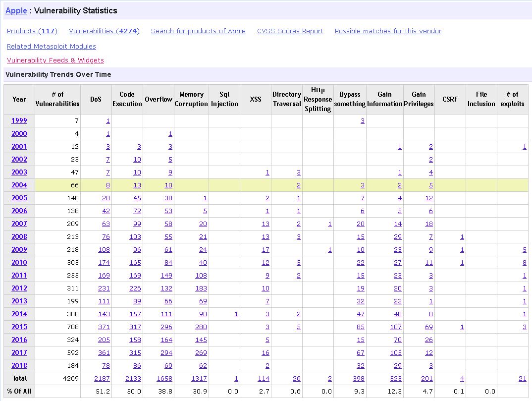The width and height of the screenshot is (532, 401).
Task: Click total Gain Information count 523
Action: (394, 378)
